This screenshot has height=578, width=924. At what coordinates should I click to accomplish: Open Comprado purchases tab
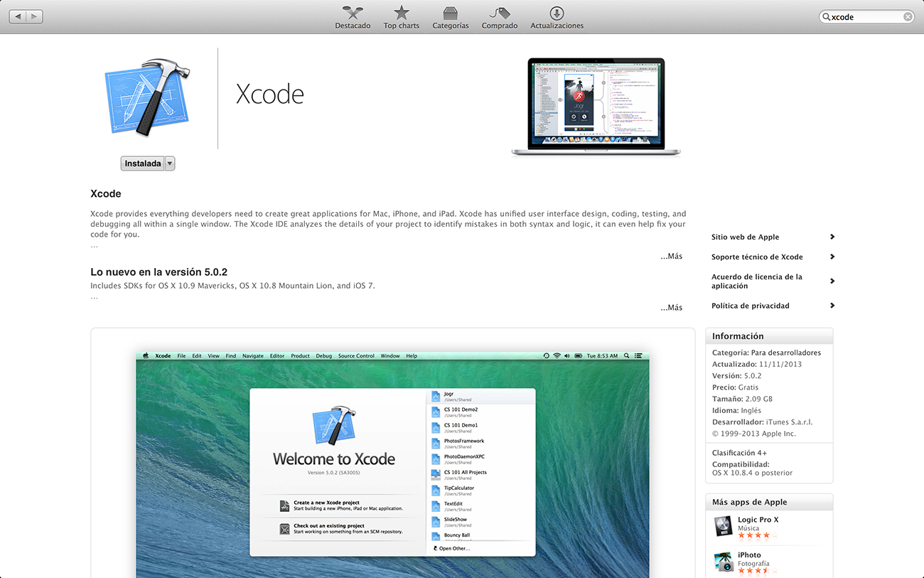coord(500,17)
